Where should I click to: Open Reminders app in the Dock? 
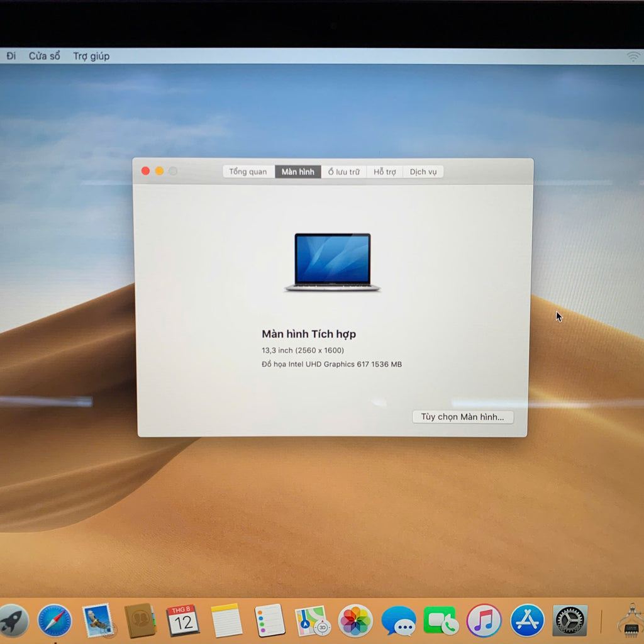269,621
